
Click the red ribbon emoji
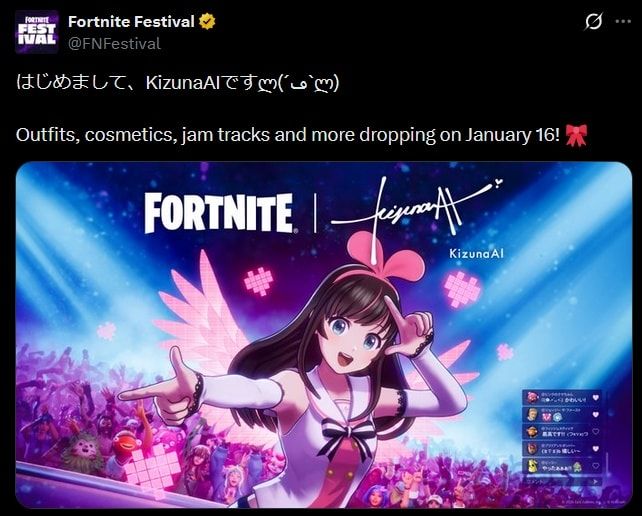pos(576,135)
